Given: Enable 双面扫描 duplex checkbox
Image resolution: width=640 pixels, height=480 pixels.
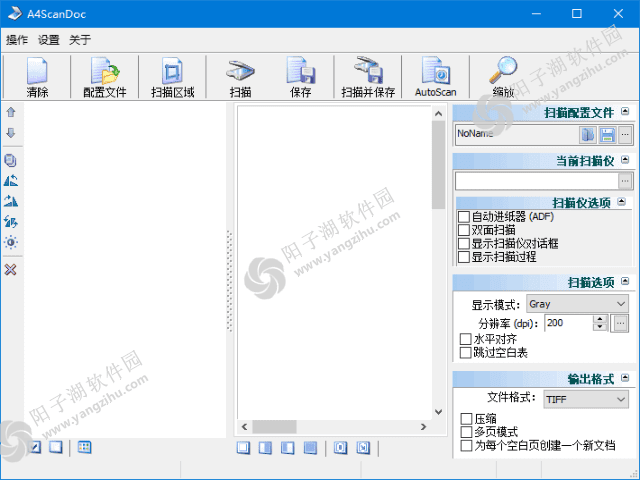Looking at the screenshot, I should click(x=464, y=230).
